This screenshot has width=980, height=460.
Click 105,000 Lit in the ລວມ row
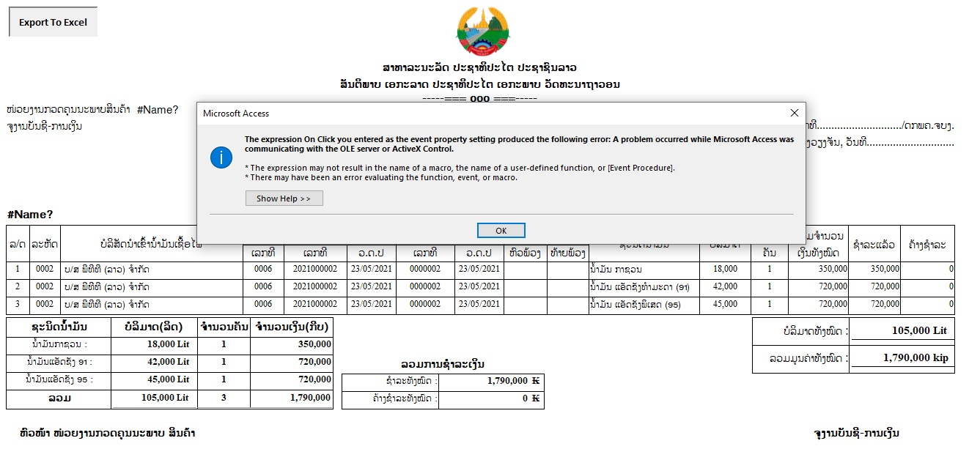click(x=165, y=398)
